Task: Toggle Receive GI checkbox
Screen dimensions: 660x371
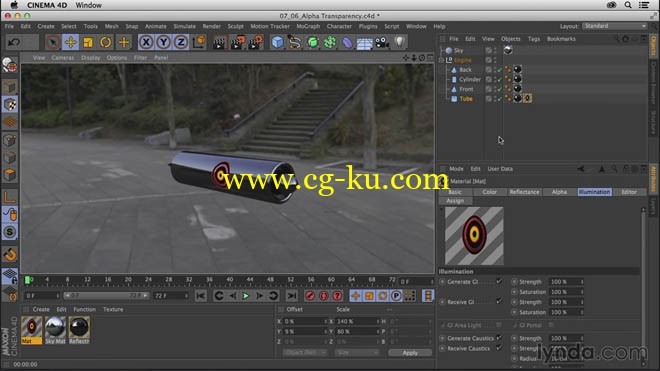Action: pos(499,302)
